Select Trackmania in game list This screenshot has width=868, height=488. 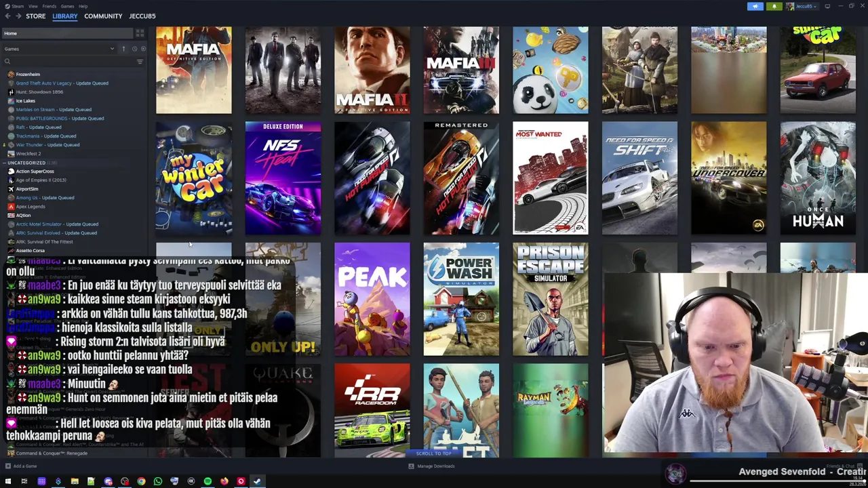[x=46, y=136]
